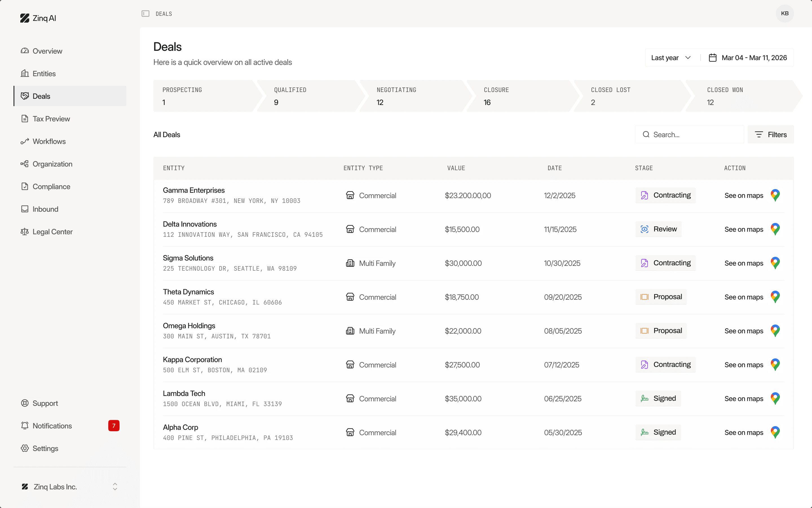This screenshot has height=508, width=812.
Task: Click See on maps for Alpha Corp
Action: click(743, 433)
